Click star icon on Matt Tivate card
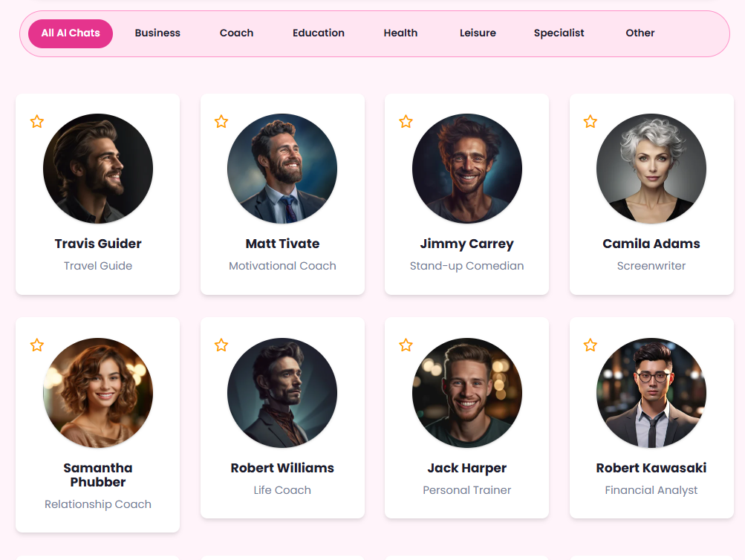This screenshot has height=560, width=745. coord(221,122)
